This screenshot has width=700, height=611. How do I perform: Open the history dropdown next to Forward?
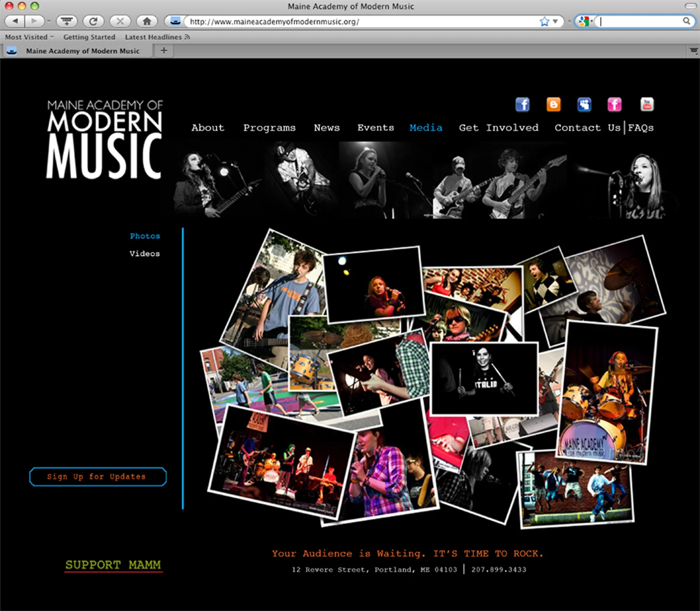pyautogui.click(x=49, y=21)
